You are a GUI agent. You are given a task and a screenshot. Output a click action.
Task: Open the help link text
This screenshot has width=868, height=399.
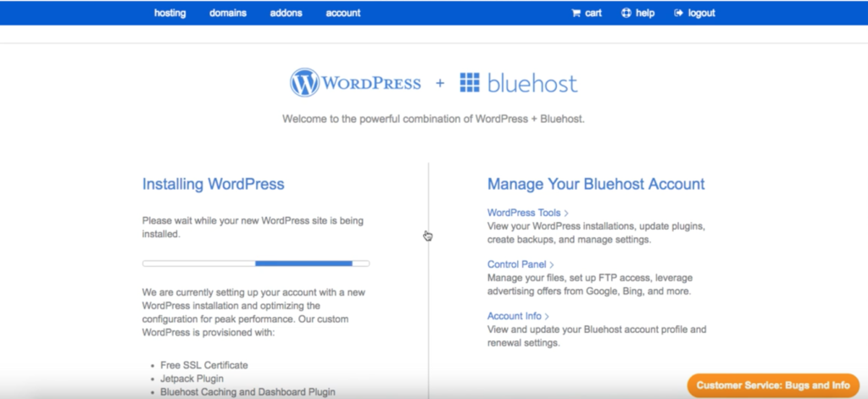point(645,14)
